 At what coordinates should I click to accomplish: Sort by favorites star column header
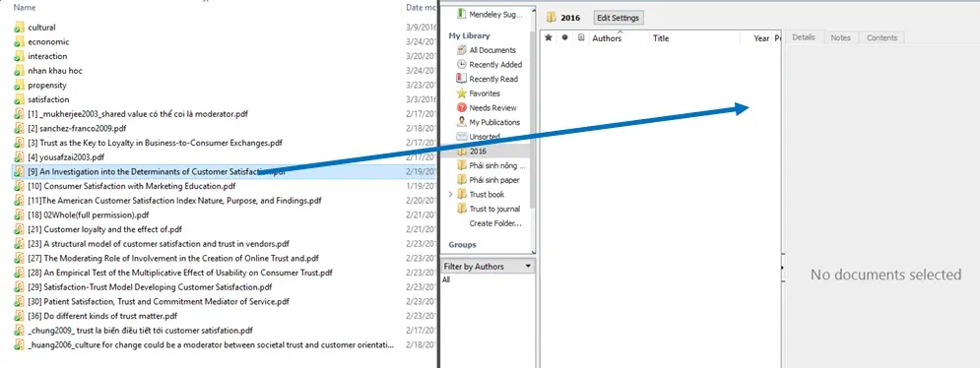click(549, 37)
